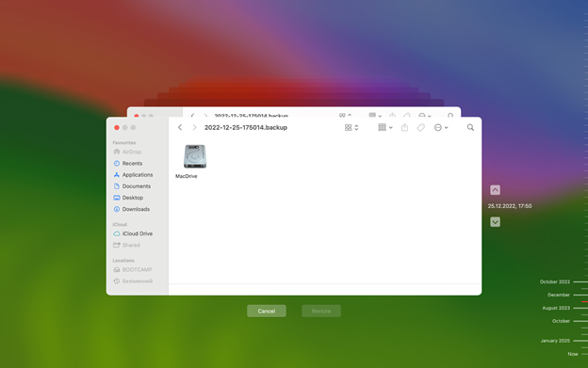Jump to Now on the timeline
This screenshot has width=588, height=368.
point(573,354)
